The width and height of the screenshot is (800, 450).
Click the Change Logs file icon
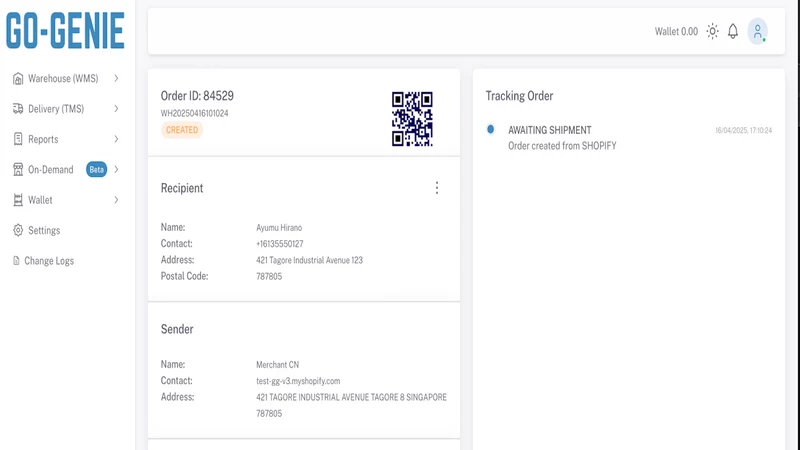click(16, 261)
